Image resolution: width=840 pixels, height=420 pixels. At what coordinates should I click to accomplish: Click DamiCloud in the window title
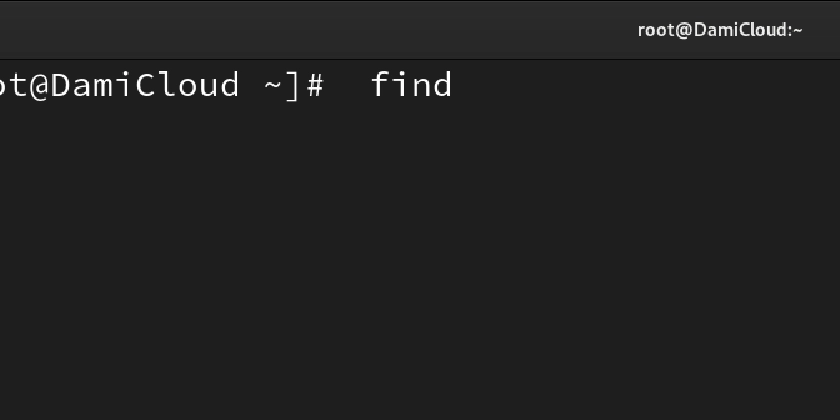click(741, 29)
